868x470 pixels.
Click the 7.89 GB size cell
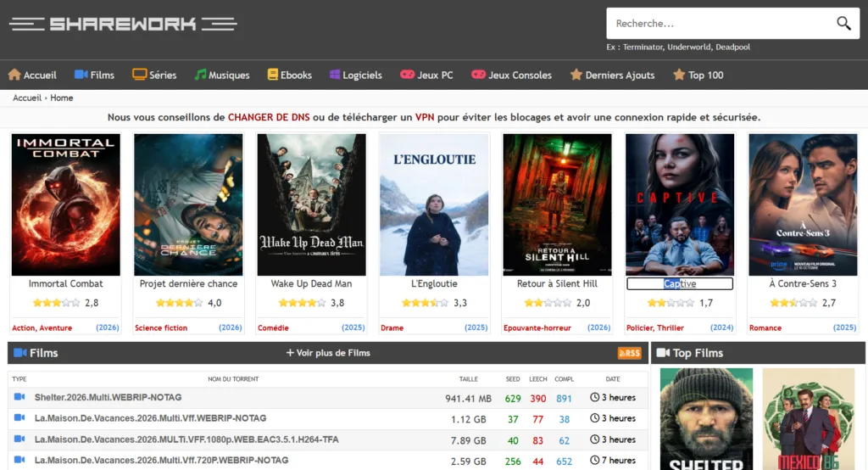click(x=468, y=440)
